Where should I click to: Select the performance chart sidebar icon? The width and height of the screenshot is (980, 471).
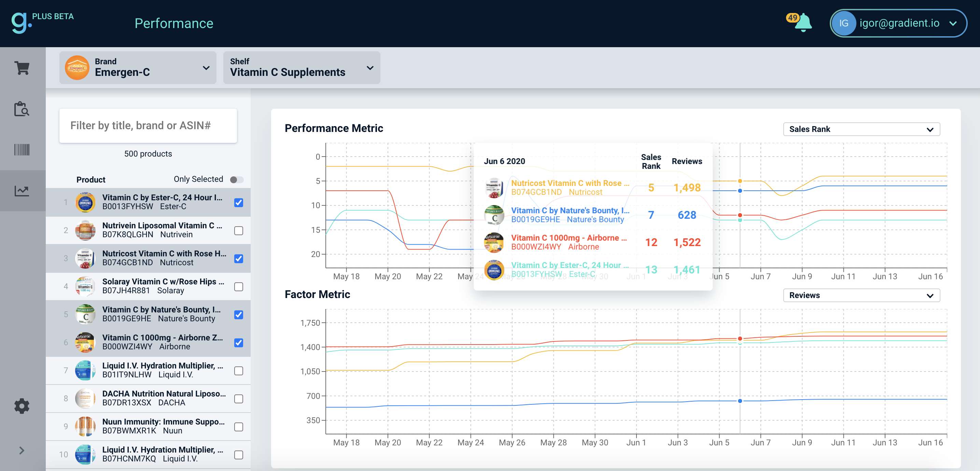point(22,190)
